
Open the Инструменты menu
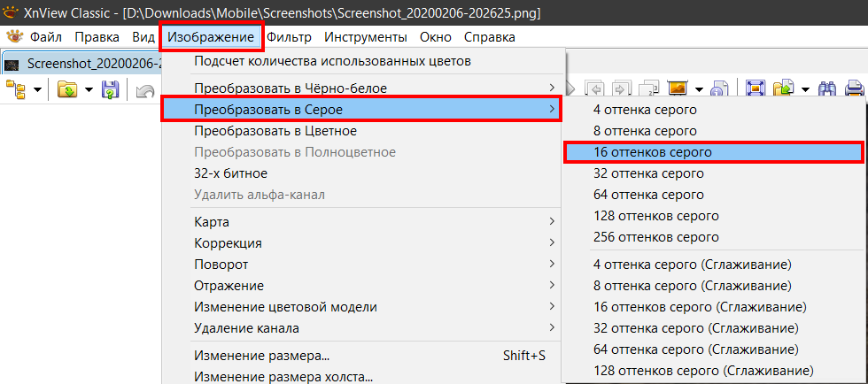coord(366,38)
